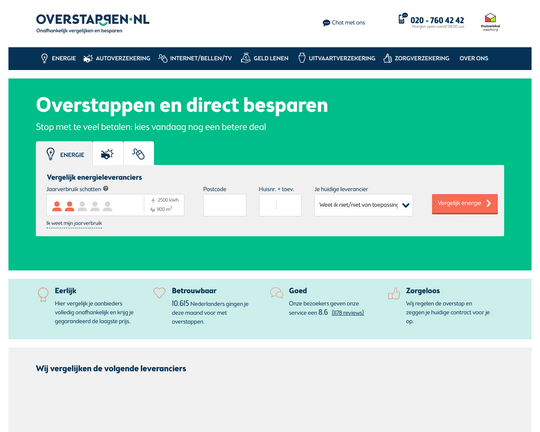
Task: Select one-person household icon
Action: pyautogui.click(x=57, y=206)
